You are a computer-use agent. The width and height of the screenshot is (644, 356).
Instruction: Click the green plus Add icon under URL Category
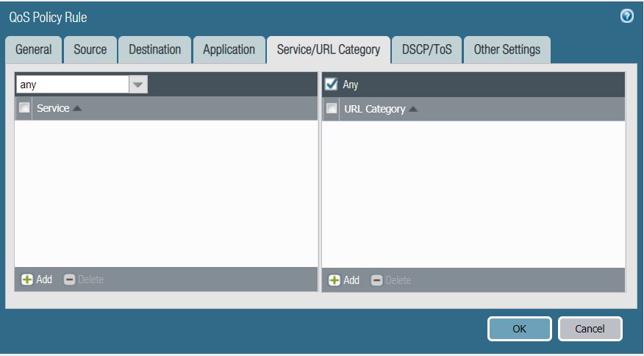334,280
